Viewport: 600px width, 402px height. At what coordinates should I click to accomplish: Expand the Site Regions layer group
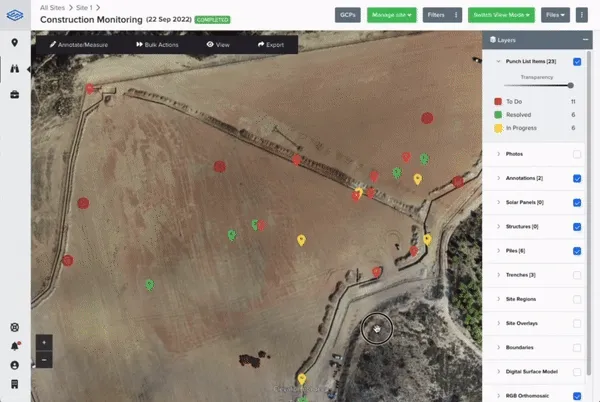[498, 299]
